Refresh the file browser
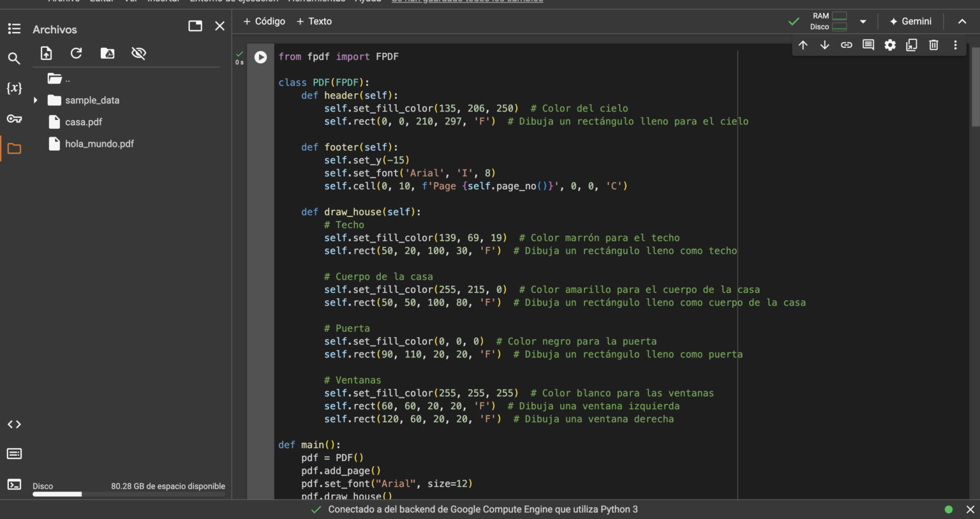 [76, 53]
